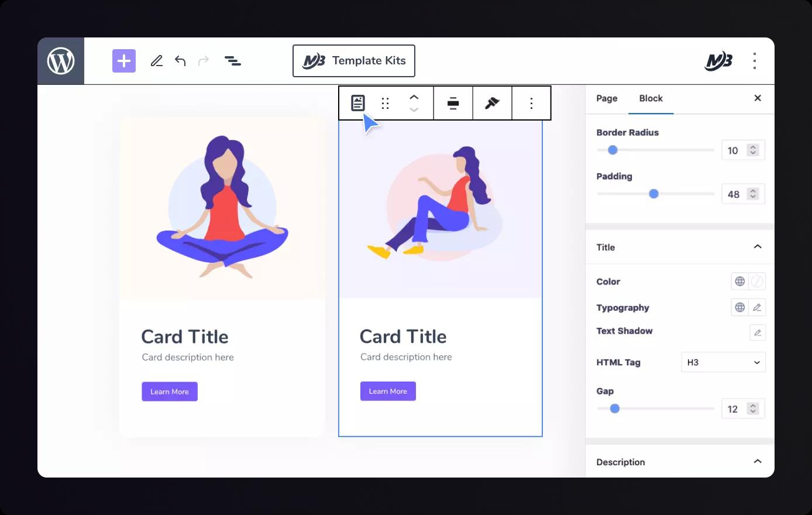This screenshot has width=812, height=515.
Task: Open the document list view
Action: (x=232, y=60)
